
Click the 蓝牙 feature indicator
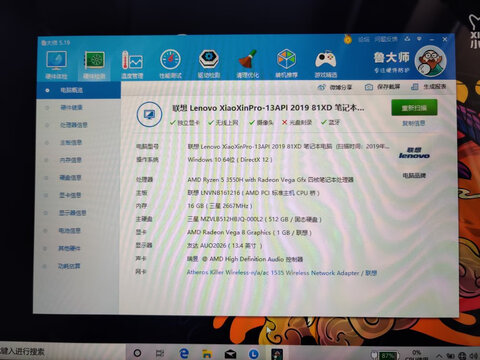(x=330, y=122)
